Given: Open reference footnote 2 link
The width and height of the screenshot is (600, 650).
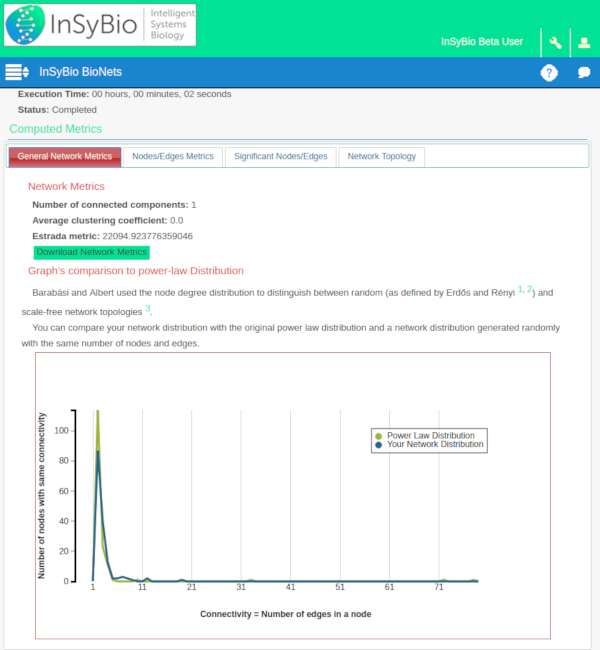Looking at the screenshot, I should pyautogui.click(x=530, y=289).
